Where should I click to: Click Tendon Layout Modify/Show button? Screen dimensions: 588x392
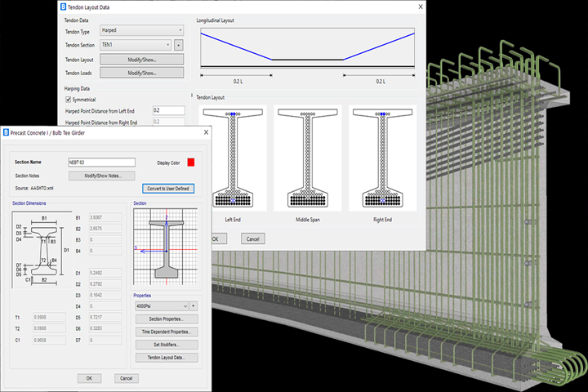tap(142, 60)
